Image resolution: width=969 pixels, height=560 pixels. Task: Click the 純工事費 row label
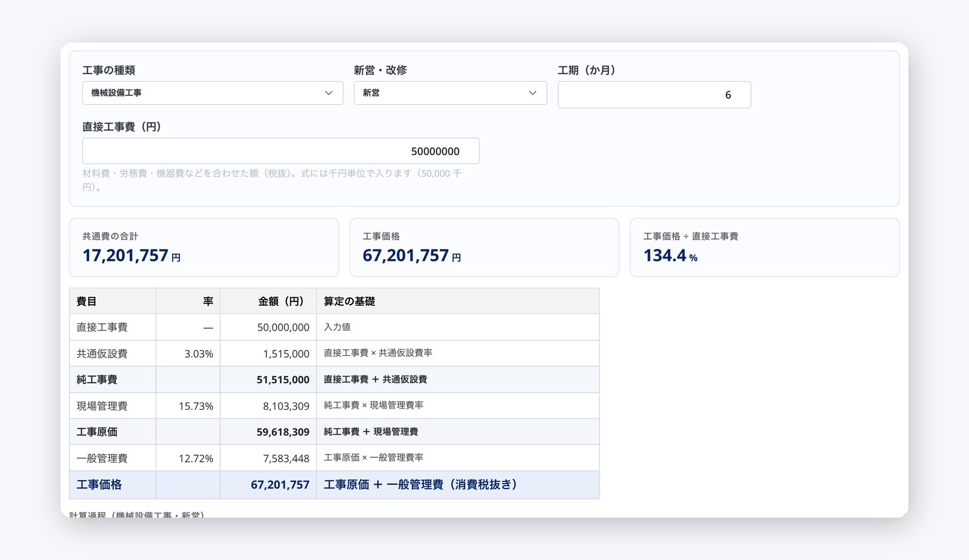click(113, 380)
